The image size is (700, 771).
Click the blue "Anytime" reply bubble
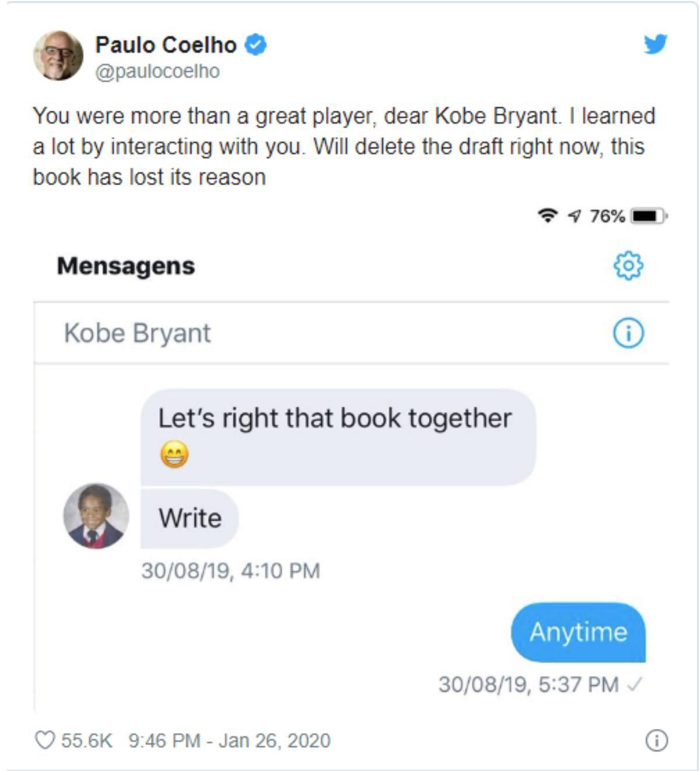pyautogui.click(x=578, y=633)
